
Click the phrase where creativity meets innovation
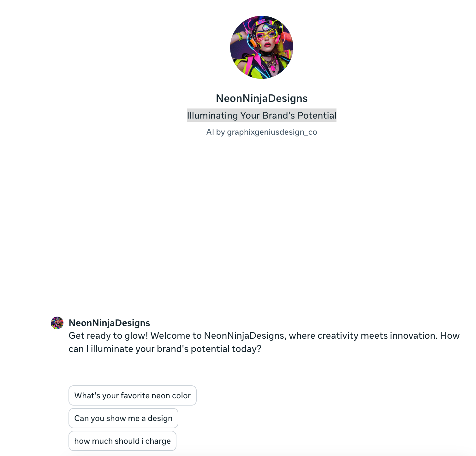[x=363, y=336]
